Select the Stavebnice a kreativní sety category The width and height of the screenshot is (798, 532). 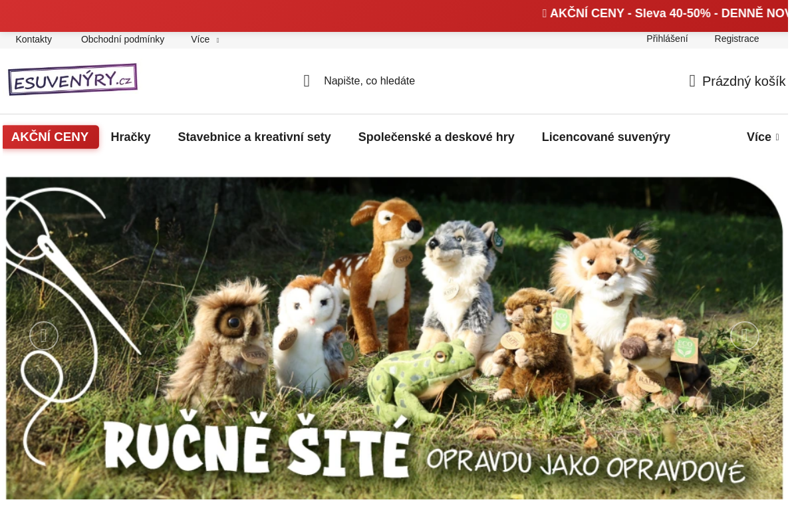pyautogui.click(x=254, y=137)
